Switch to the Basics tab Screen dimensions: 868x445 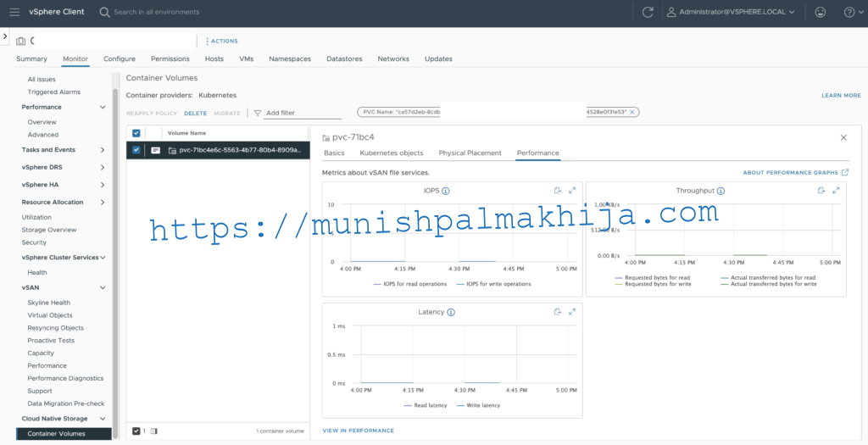click(x=334, y=153)
